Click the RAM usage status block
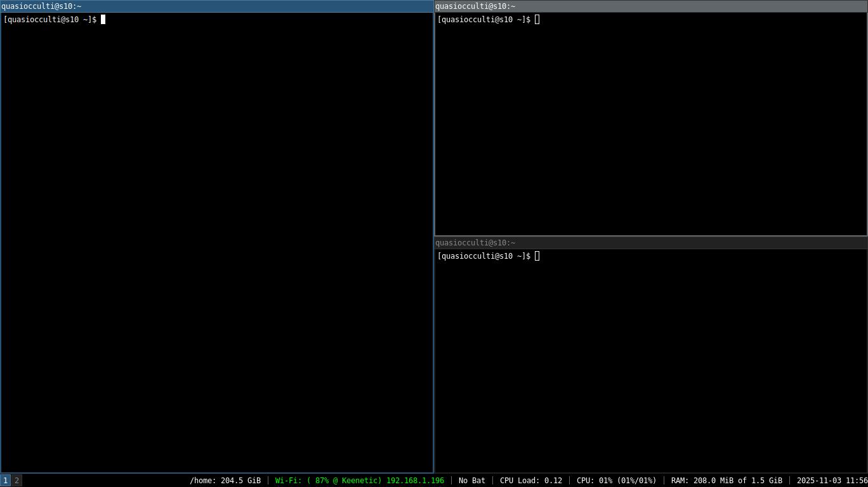The image size is (868, 487). [x=727, y=481]
